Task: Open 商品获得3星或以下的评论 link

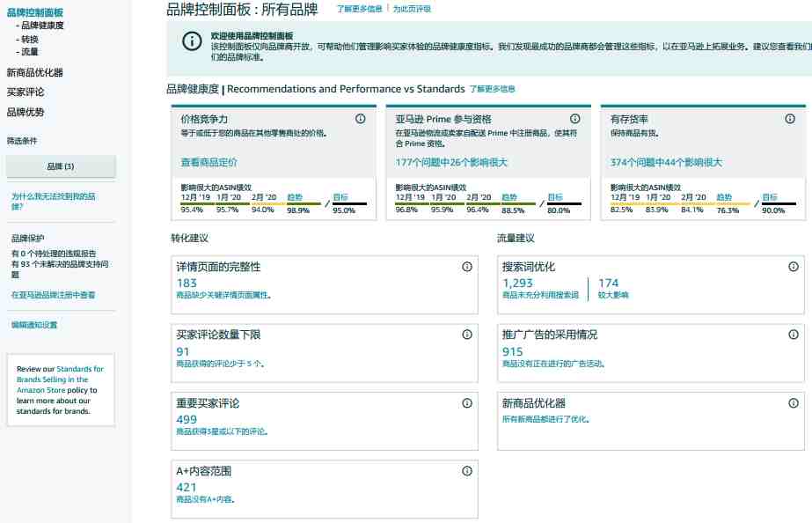Action: (x=223, y=431)
